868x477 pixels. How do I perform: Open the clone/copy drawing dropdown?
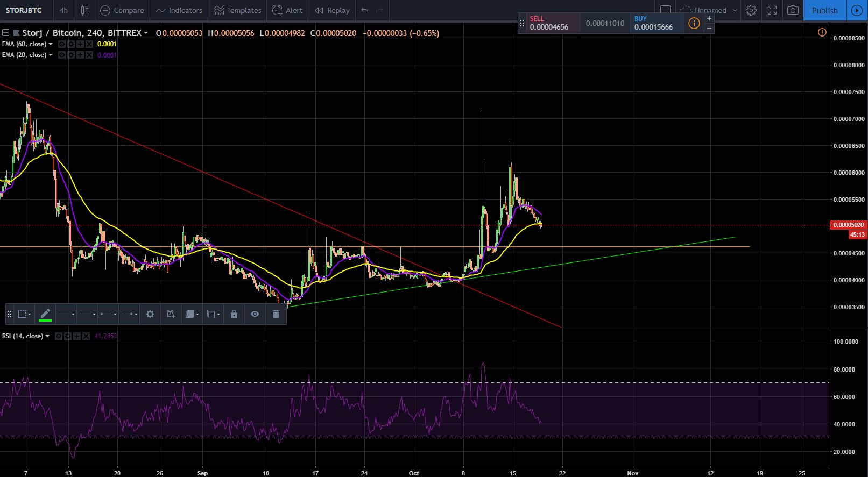point(213,314)
